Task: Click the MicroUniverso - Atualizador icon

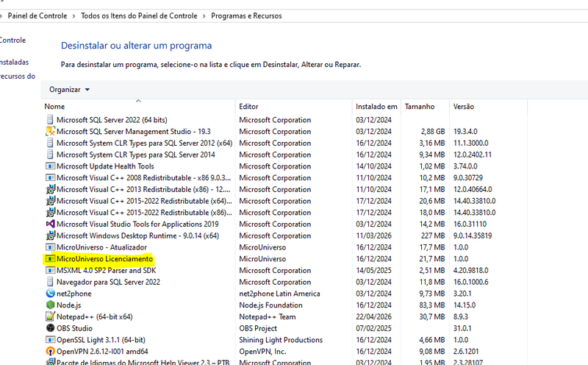Action: [x=50, y=247]
